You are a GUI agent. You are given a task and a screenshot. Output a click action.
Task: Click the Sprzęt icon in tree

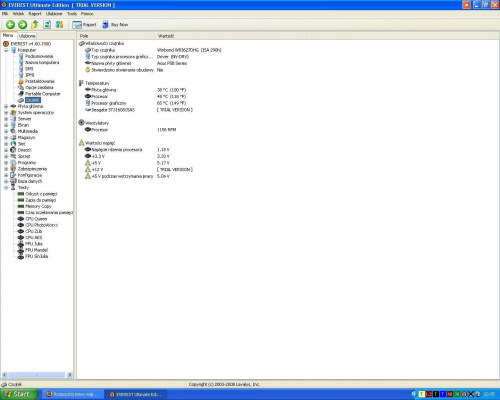[13, 156]
